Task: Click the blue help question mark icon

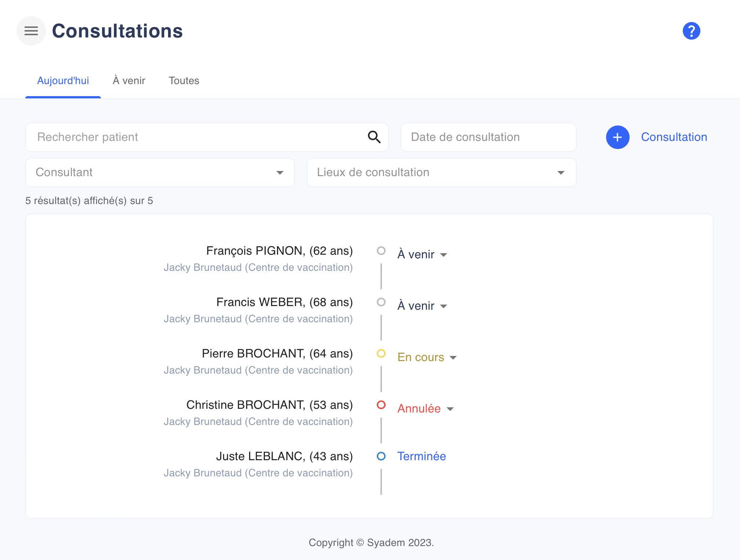Action: [691, 31]
